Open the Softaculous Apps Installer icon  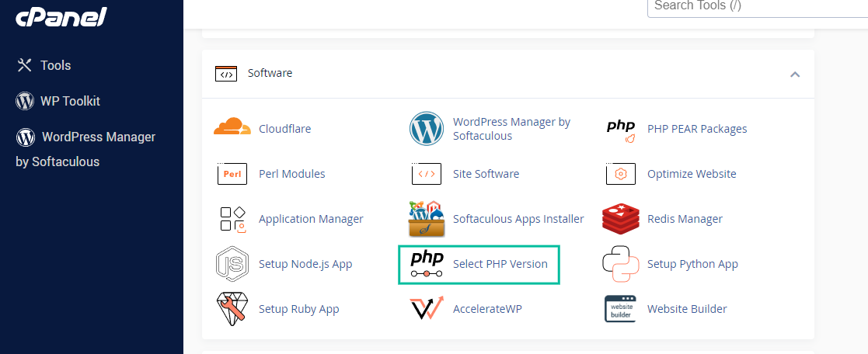pos(426,219)
